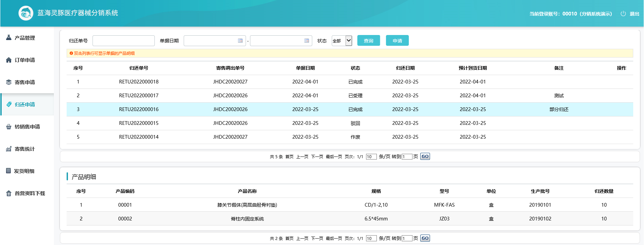Click 下一页 in 产品明细 pagination
Screen dimensions: 644x245
317,239
